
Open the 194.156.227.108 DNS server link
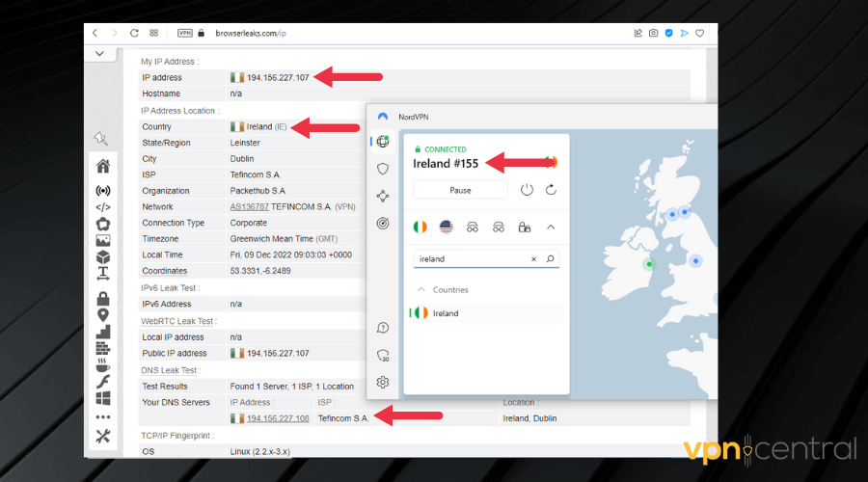pos(278,418)
